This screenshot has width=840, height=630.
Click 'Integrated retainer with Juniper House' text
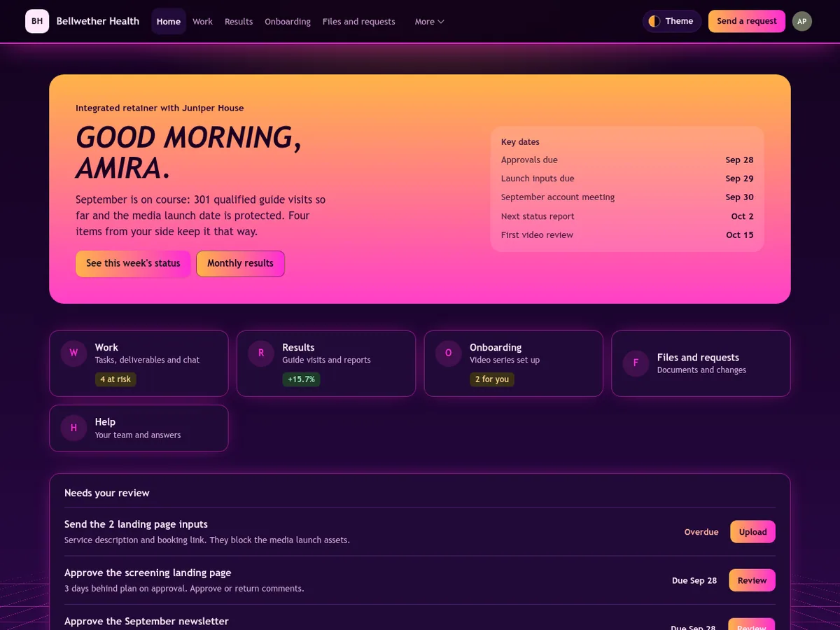[160, 108]
